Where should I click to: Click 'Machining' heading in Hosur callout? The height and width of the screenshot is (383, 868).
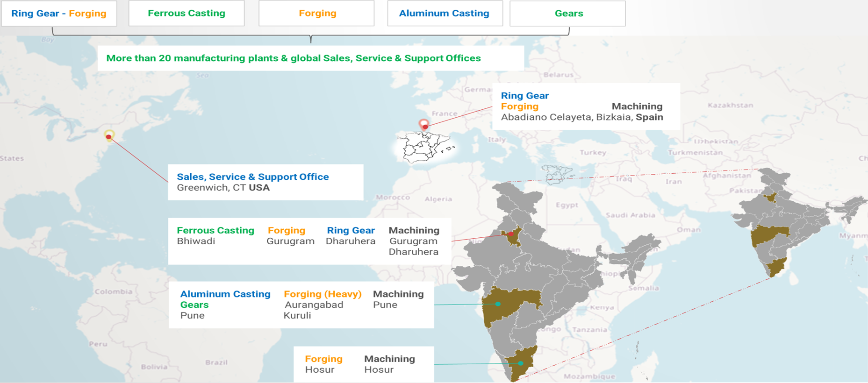coord(389,359)
